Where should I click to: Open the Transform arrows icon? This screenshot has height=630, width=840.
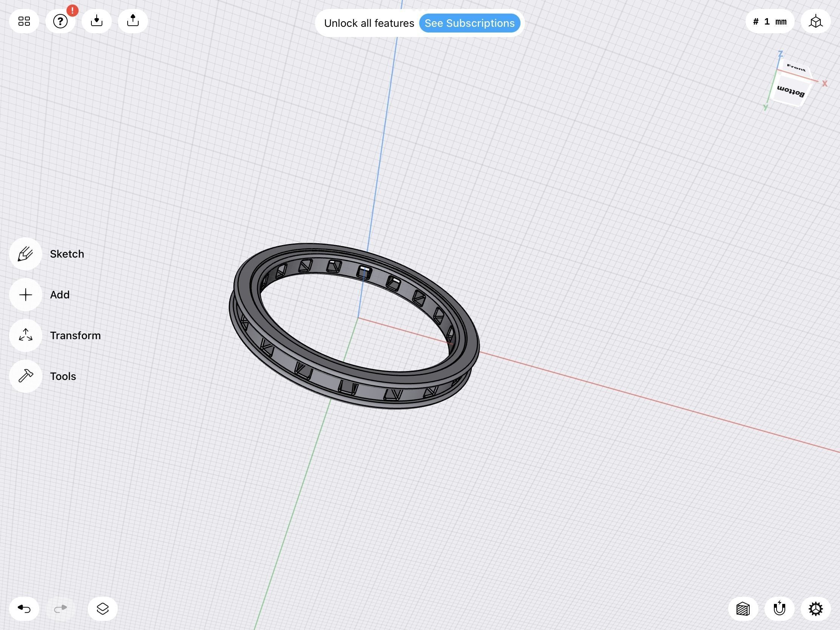coord(25,335)
